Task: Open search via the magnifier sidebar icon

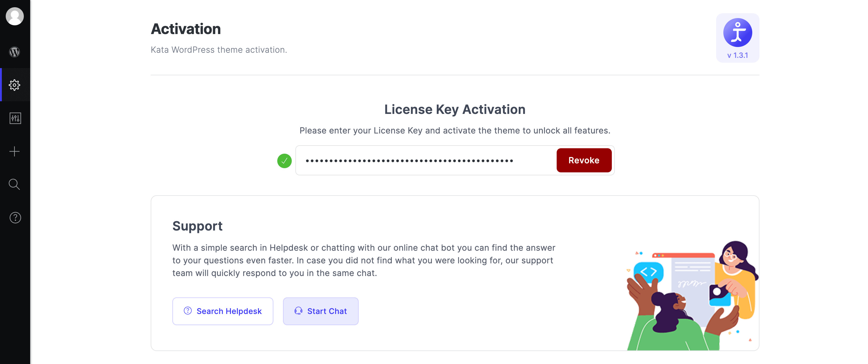Action: 14,184
